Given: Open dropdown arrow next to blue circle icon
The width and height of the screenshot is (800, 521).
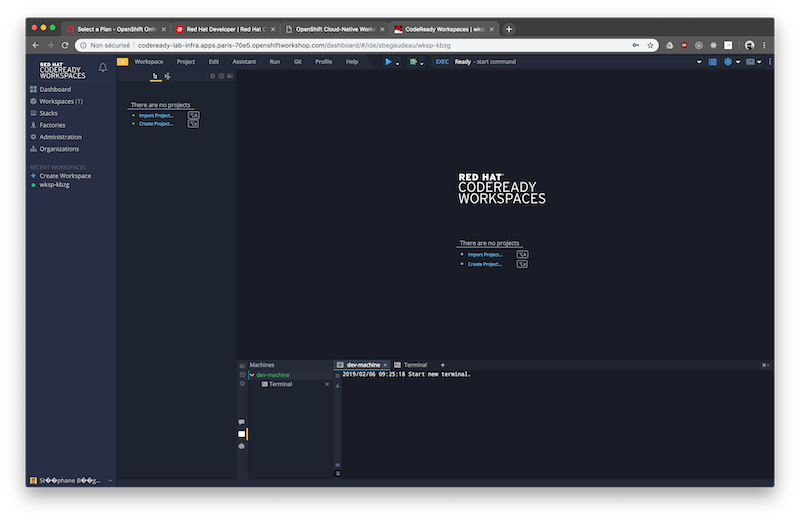Looking at the screenshot, I should pyautogui.click(x=738, y=62).
